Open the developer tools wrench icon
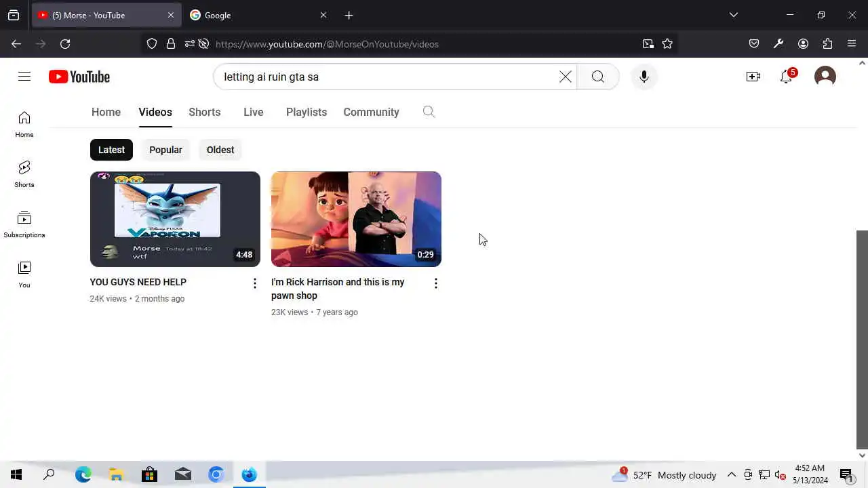 point(778,44)
